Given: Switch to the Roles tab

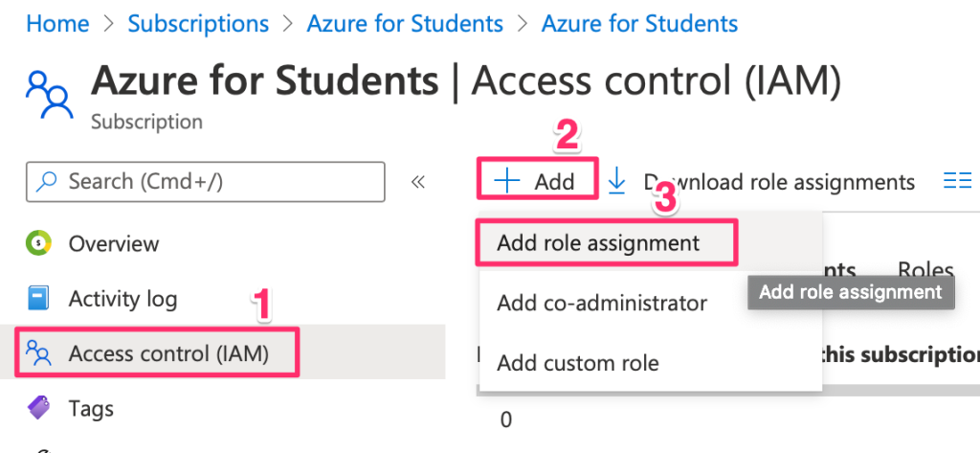Looking at the screenshot, I should [925, 270].
